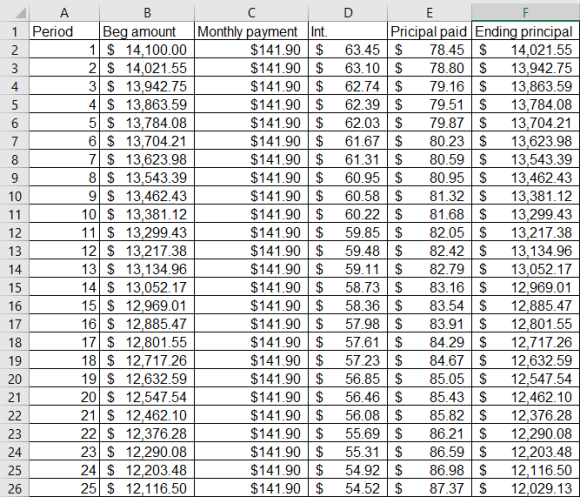The width and height of the screenshot is (580, 497).
Task: Click the select-all corner triangle
Action: click(x=20, y=14)
